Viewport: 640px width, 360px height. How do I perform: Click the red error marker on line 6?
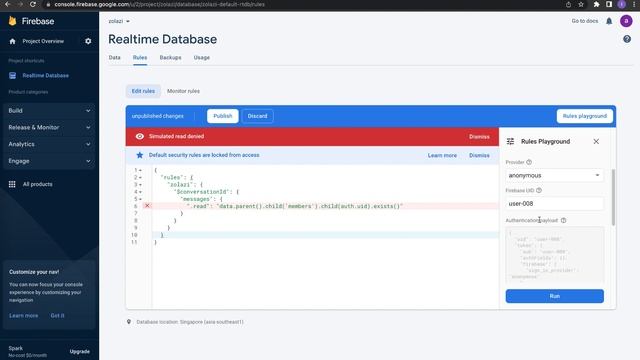(147, 206)
